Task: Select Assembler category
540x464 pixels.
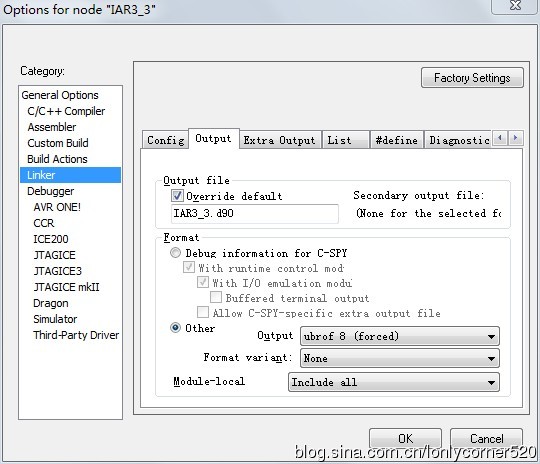Action: 52,127
